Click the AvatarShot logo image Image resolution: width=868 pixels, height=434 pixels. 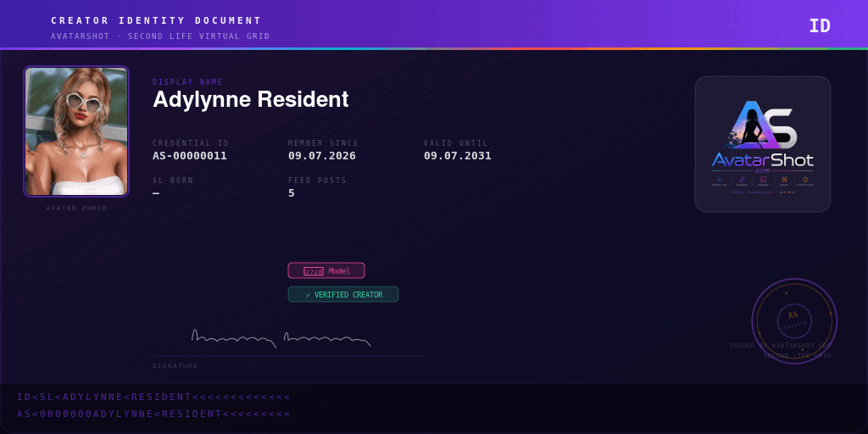tap(762, 144)
